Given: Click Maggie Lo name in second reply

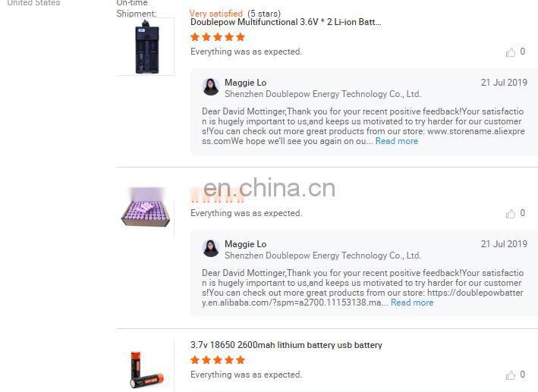Looking at the screenshot, I should [245, 244].
